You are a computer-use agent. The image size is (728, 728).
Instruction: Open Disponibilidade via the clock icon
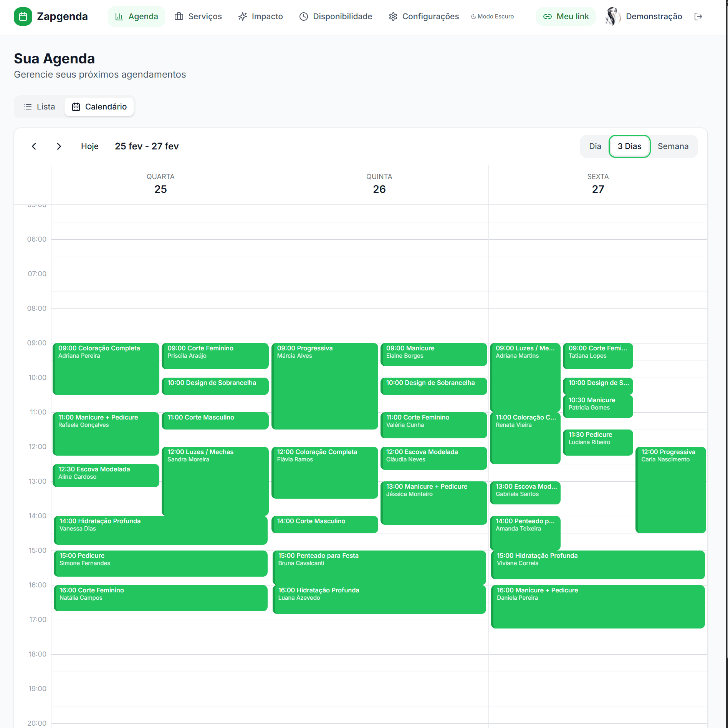tap(303, 16)
